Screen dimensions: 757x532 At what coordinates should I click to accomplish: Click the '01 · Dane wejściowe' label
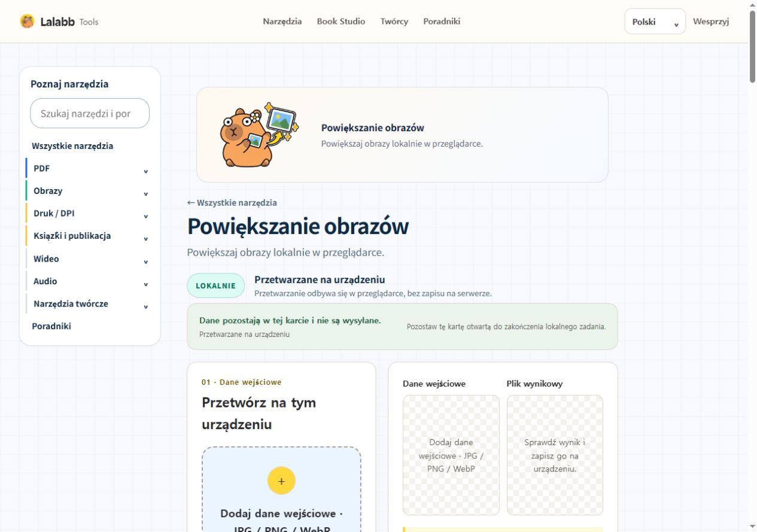tap(241, 382)
